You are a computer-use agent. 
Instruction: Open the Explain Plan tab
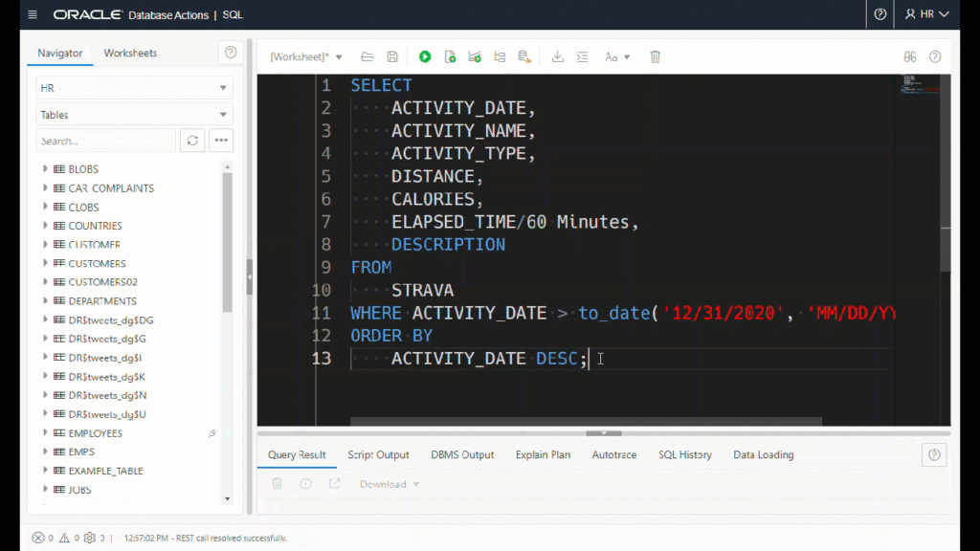543,455
